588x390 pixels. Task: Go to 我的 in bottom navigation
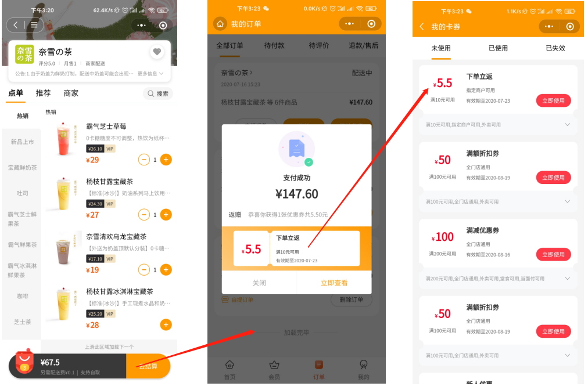(363, 370)
